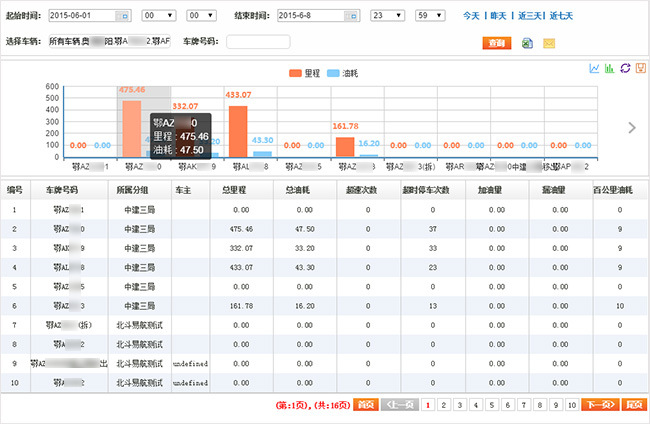Click 车牌号码 column header

pyautogui.click(x=69, y=190)
